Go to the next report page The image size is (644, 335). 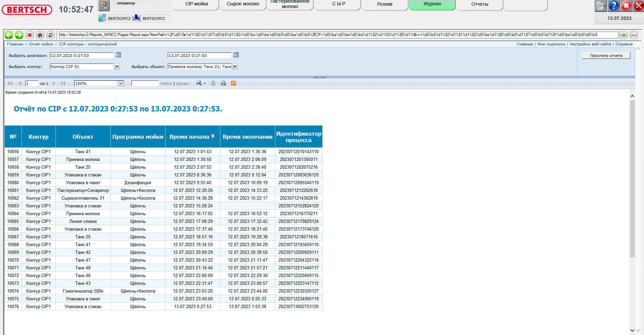tap(53, 83)
